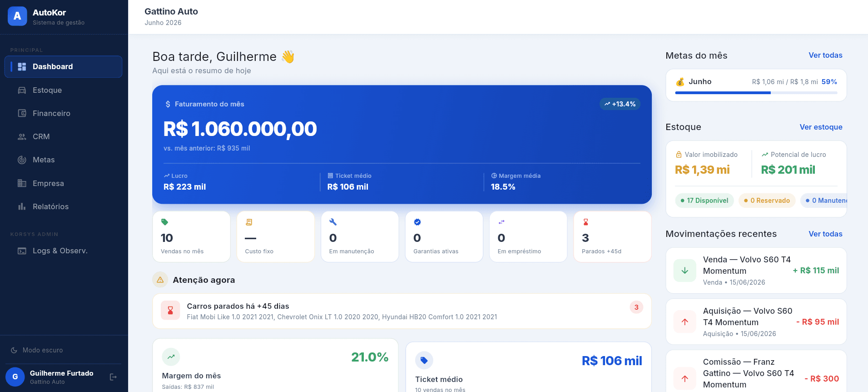Click the +13.4% growth badge
This screenshot has height=392, width=868.
pos(620,104)
